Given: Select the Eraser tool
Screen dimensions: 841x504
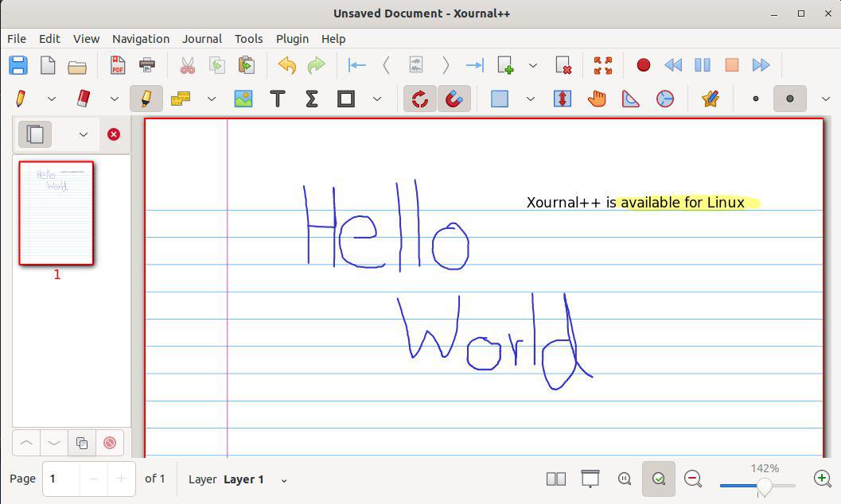Looking at the screenshot, I should pos(83,99).
